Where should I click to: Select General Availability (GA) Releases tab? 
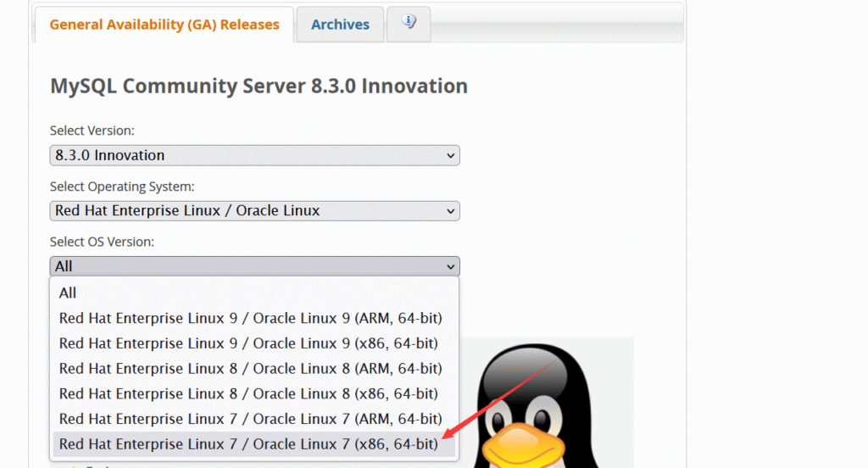[x=164, y=25]
